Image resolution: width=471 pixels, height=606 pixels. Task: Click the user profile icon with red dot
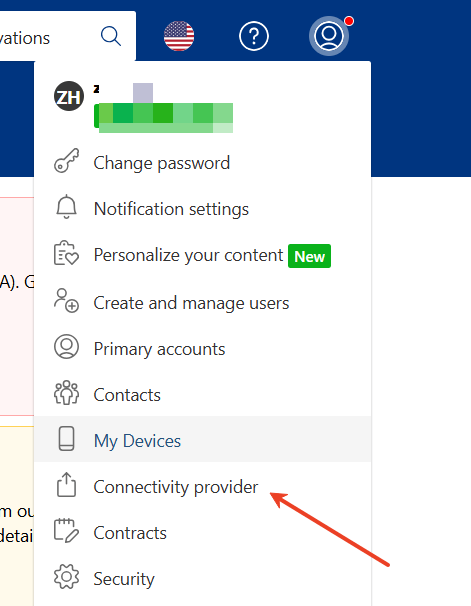click(329, 36)
